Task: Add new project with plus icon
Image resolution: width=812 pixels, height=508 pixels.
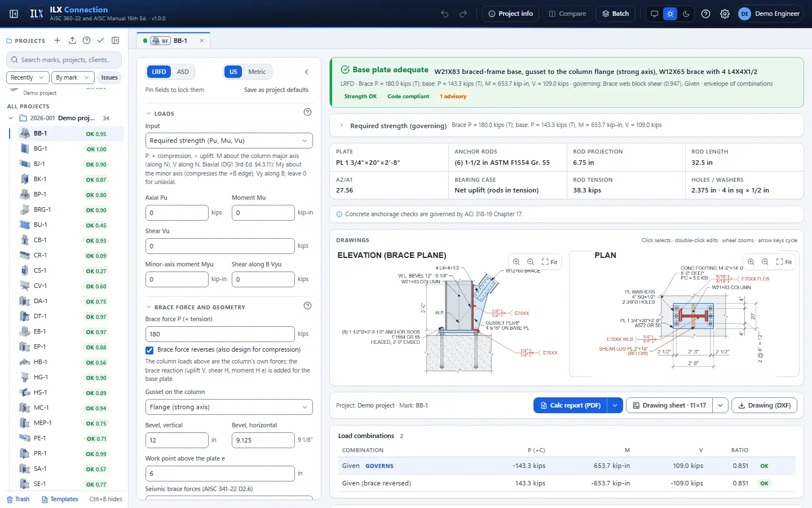Action: point(57,41)
